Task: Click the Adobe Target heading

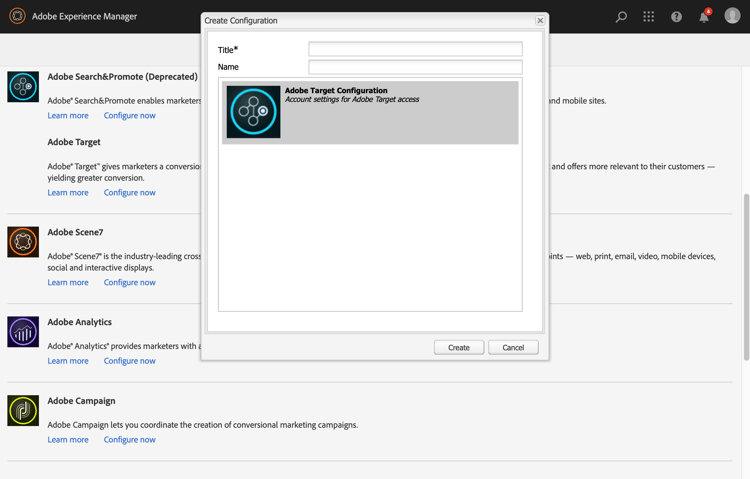Action: [74, 142]
